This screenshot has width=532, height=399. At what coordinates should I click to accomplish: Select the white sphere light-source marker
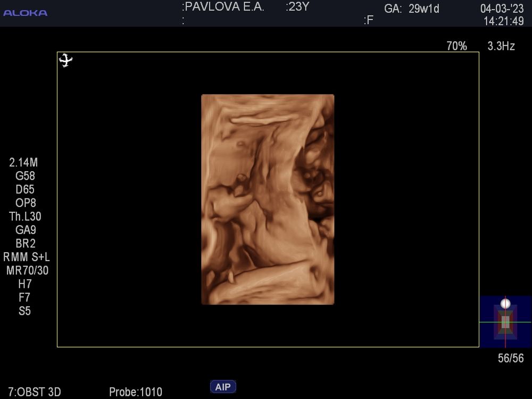coord(505,303)
